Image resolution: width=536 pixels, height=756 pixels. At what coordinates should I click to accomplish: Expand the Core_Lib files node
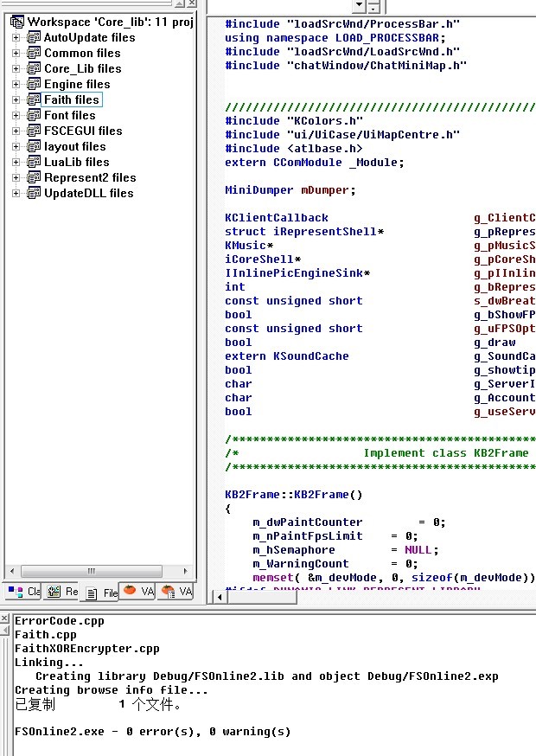(16, 68)
